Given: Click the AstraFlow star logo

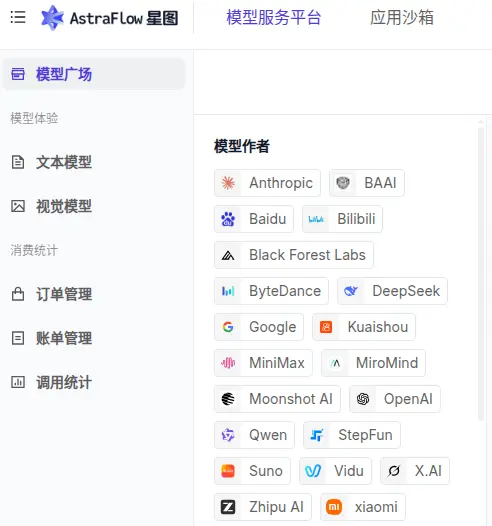Looking at the screenshot, I should tap(52, 18).
